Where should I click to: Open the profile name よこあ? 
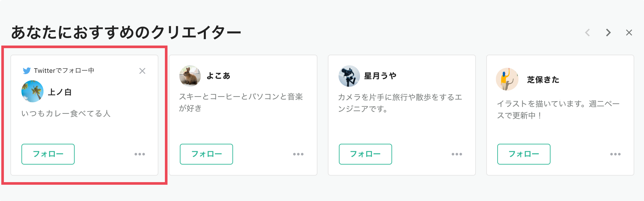(x=218, y=76)
